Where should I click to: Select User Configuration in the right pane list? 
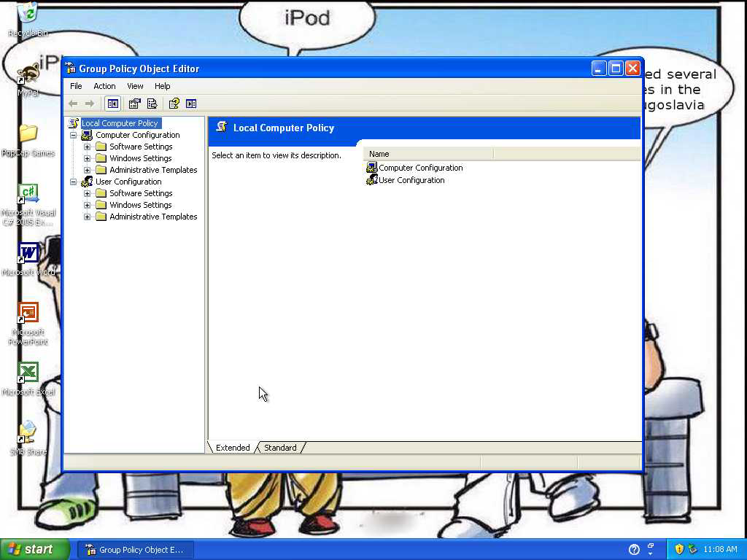411,180
